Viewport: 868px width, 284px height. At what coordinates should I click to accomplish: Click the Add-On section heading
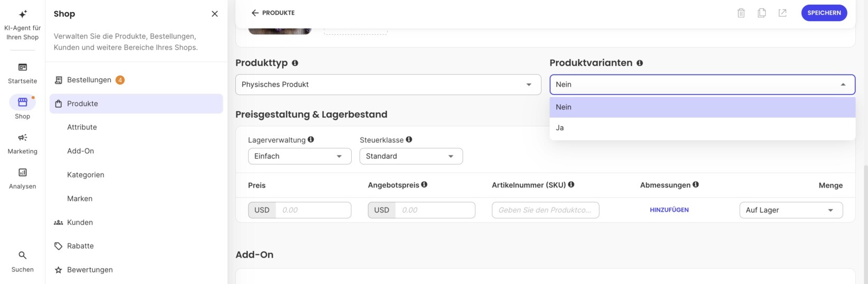pyautogui.click(x=254, y=254)
